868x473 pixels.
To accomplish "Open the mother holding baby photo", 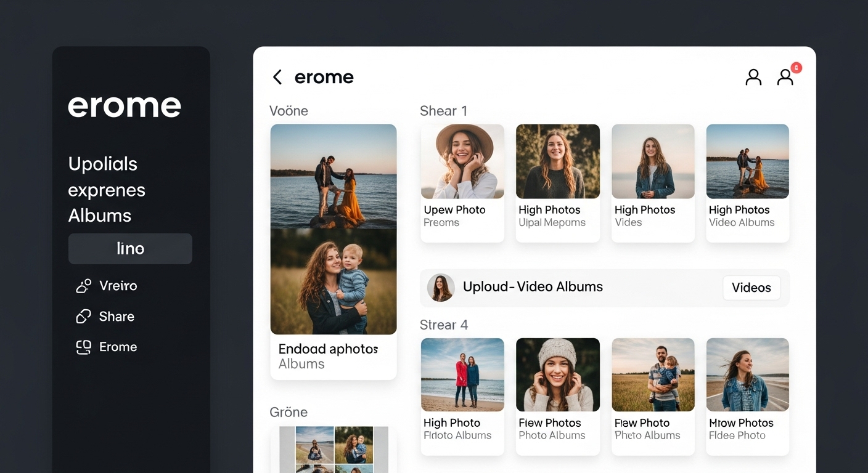I will (334, 281).
